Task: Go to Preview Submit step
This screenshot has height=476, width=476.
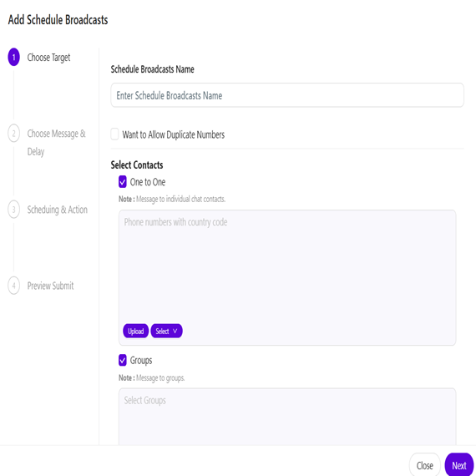Action: pyautogui.click(x=50, y=286)
